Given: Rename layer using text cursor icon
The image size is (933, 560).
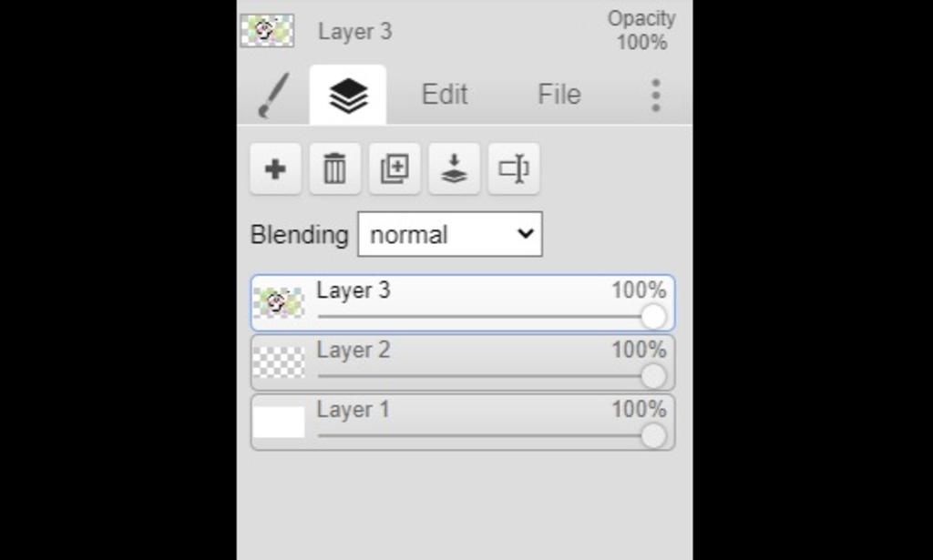Looking at the screenshot, I should point(514,168).
